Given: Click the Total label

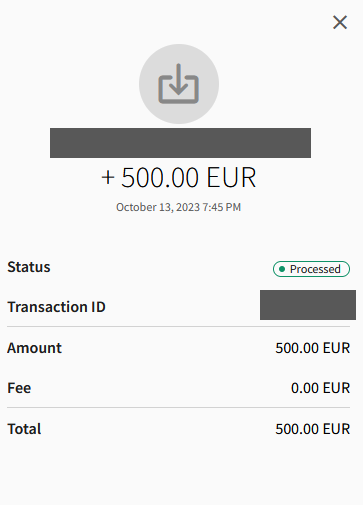Looking at the screenshot, I should click(24, 429).
